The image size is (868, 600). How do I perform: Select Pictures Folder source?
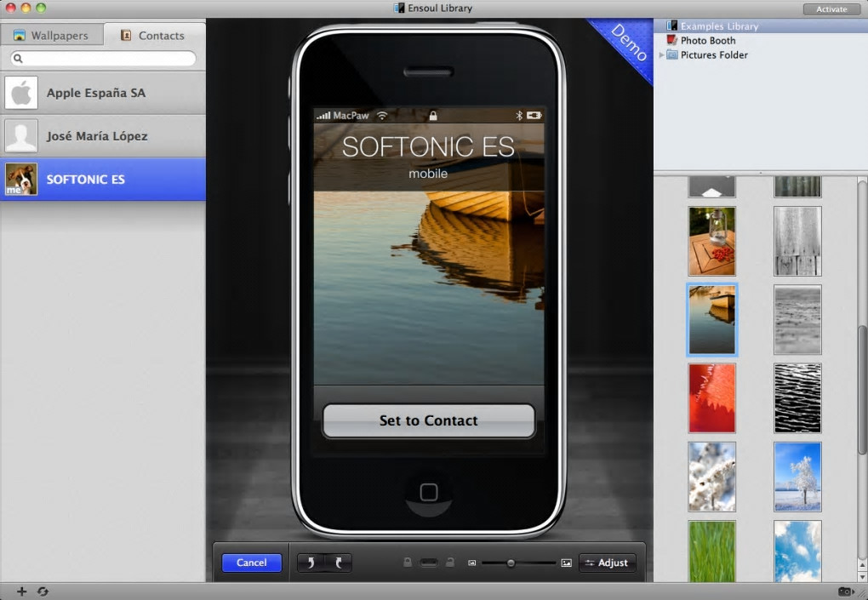coord(761,54)
